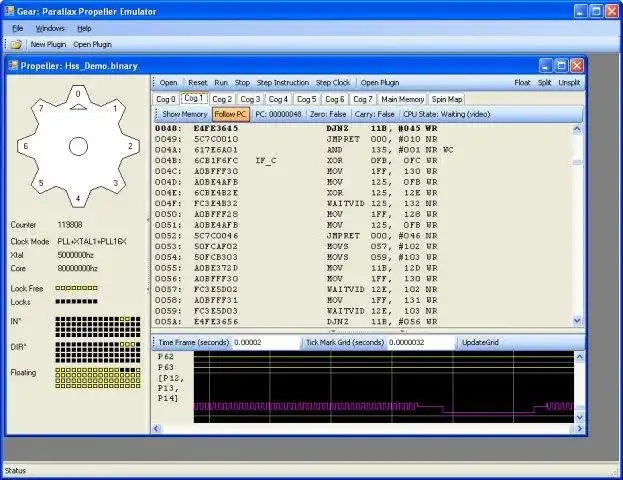Click the Floating pin state grid
The image size is (623, 480).
pyautogui.click(x=98, y=378)
